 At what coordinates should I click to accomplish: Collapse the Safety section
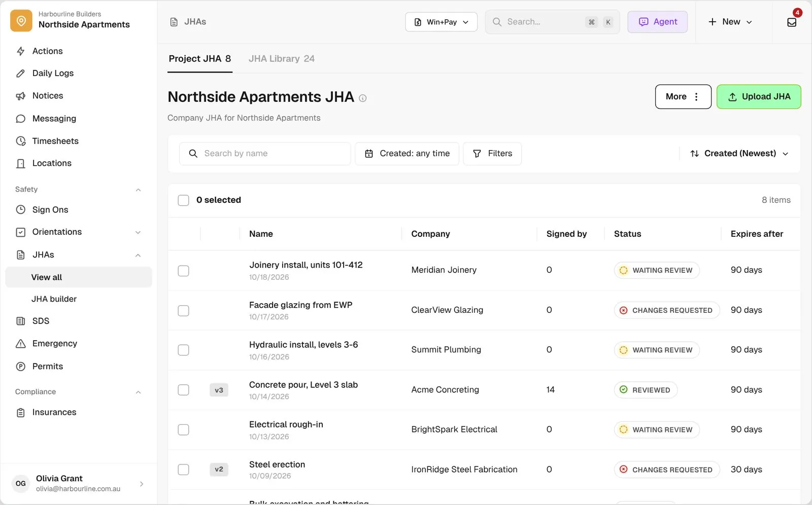[138, 190]
